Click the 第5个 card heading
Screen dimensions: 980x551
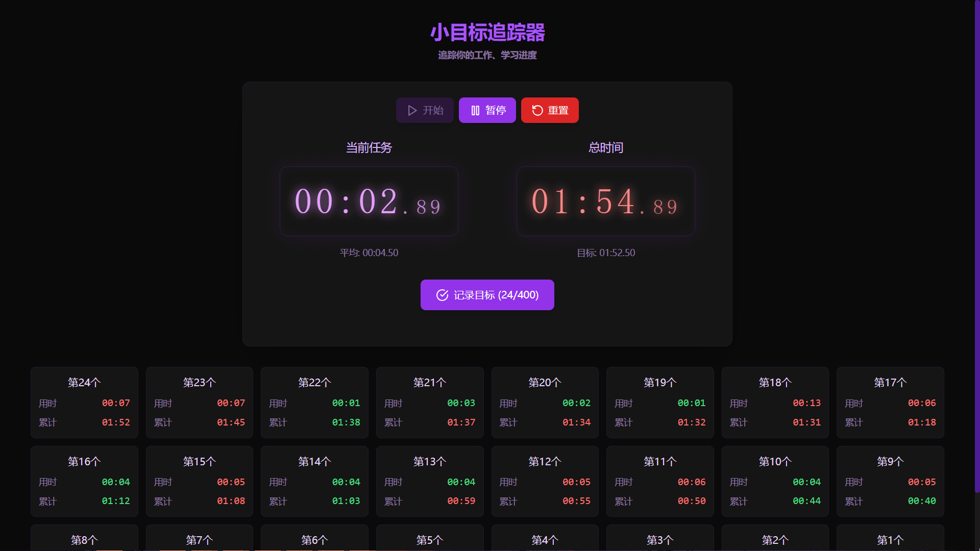(430, 540)
